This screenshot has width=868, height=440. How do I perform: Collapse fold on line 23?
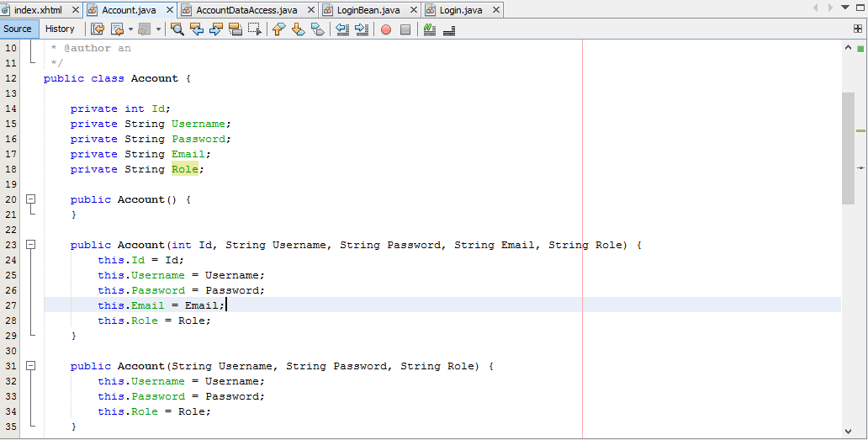pyautogui.click(x=31, y=244)
